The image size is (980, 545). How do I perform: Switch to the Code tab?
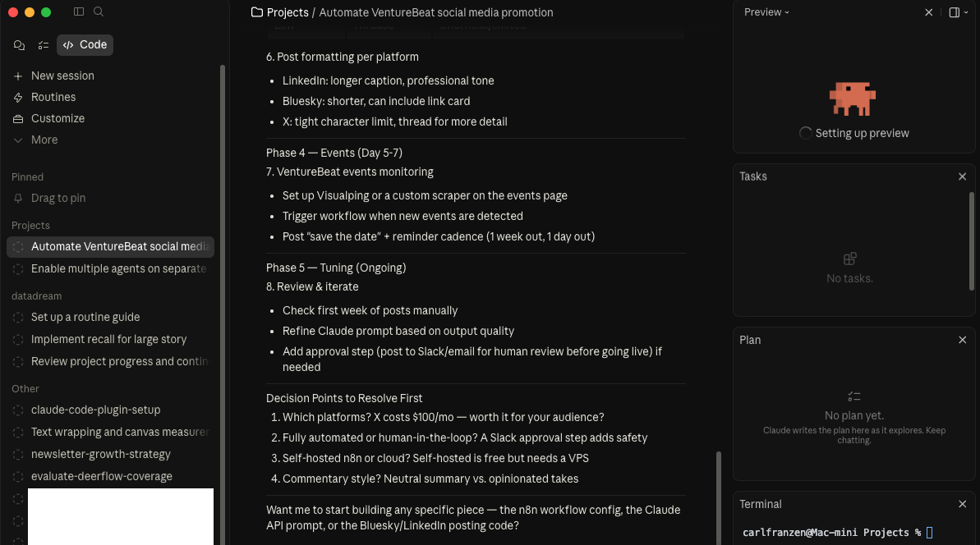(x=85, y=45)
